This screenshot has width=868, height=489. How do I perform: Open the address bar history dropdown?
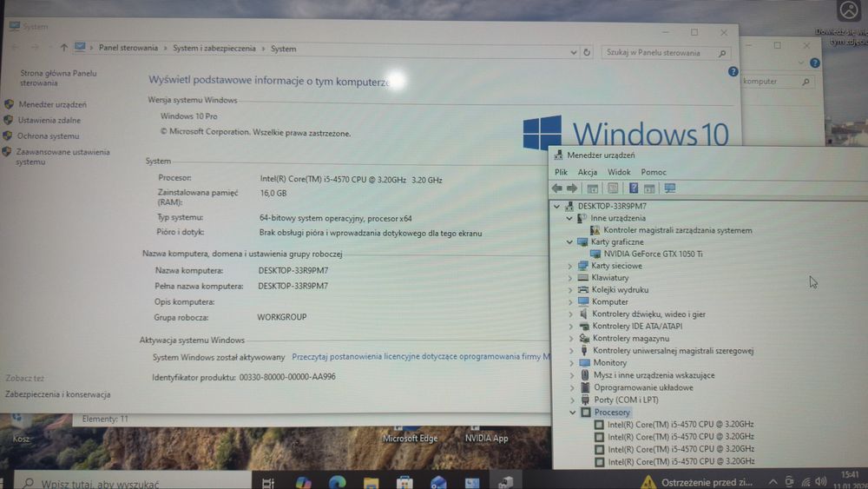click(574, 53)
